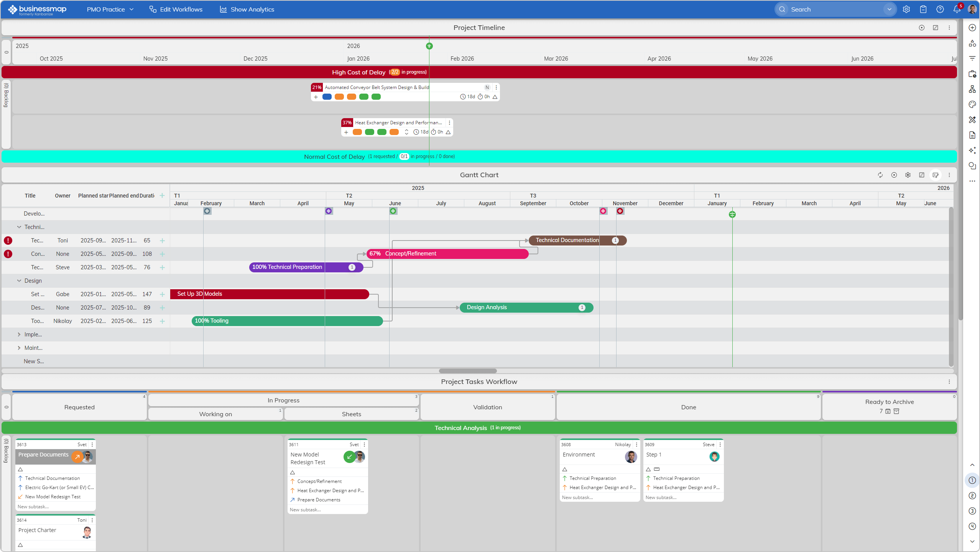This screenshot has width=980, height=552.
Task: Collapse the Design group in the Gantt chart
Action: (19, 280)
